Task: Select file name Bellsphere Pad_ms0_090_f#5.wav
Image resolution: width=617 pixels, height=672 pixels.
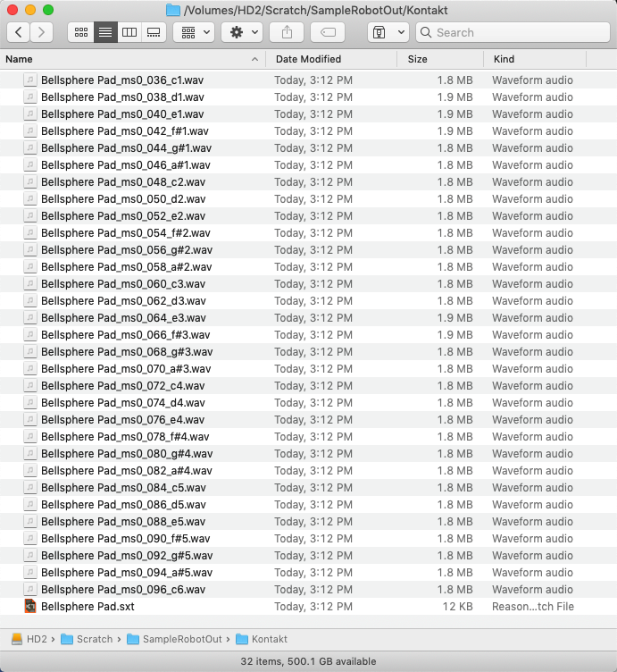Action: tap(126, 538)
